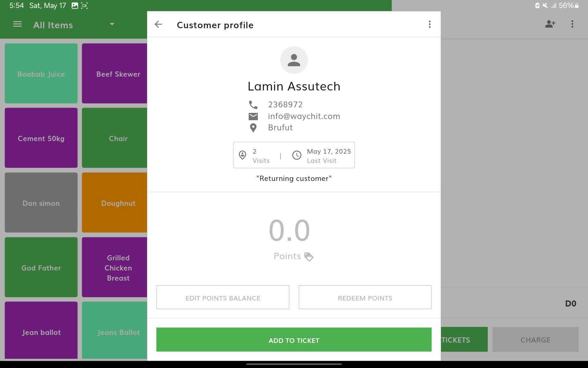Viewport: 588px width, 368px height.
Task: Expand the All Items dropdown arrow
Action: click(112, 24)
